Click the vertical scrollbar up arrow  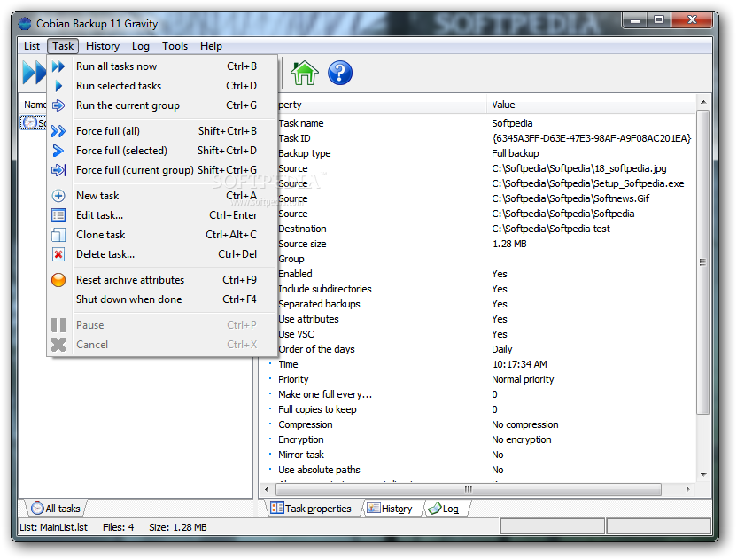tap(703, 102)
